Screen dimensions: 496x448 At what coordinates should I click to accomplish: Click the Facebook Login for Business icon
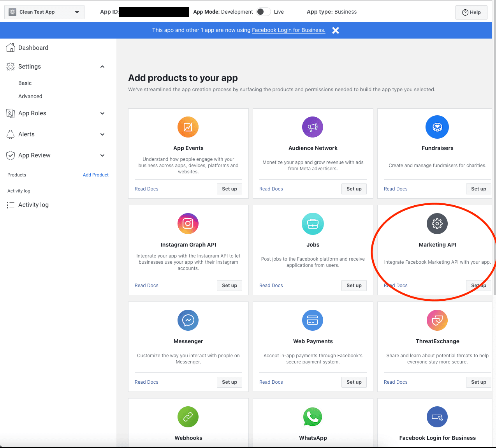437,417
